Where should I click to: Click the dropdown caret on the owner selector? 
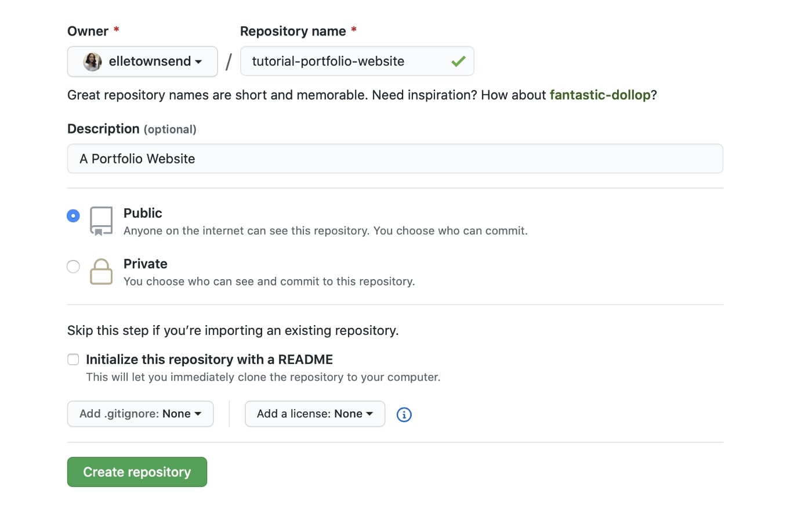200,62
